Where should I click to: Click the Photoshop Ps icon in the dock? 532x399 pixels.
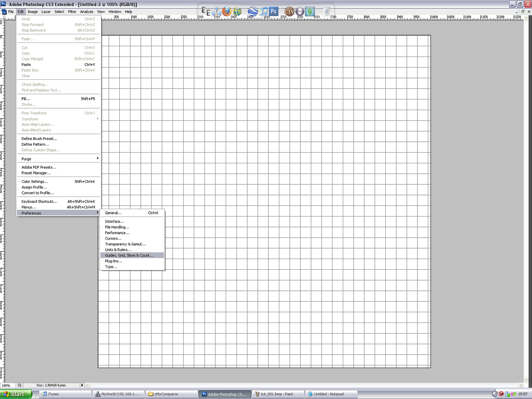273,11
